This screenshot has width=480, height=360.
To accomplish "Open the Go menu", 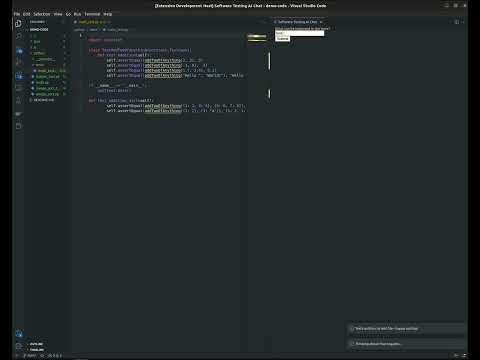I will [68, 14].
